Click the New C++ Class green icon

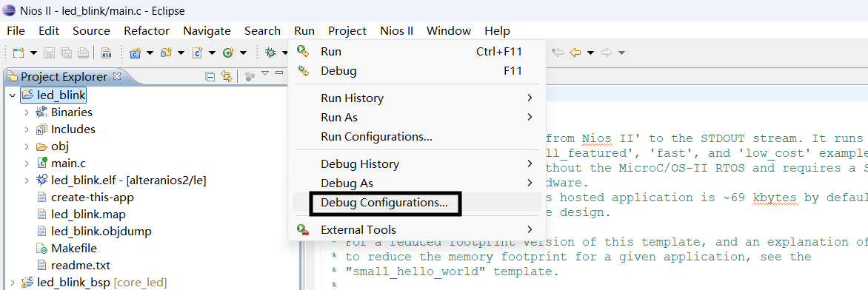[227, 53]
